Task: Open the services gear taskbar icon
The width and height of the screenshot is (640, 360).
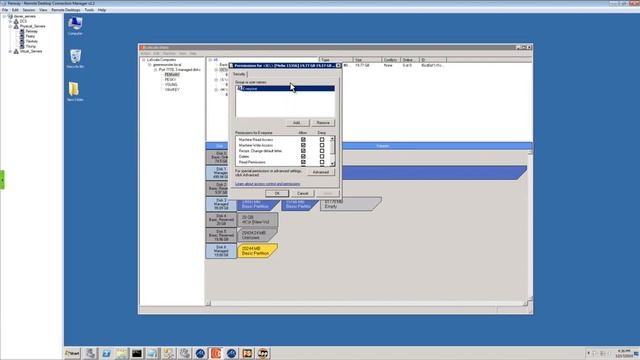Action: [184, 353]
